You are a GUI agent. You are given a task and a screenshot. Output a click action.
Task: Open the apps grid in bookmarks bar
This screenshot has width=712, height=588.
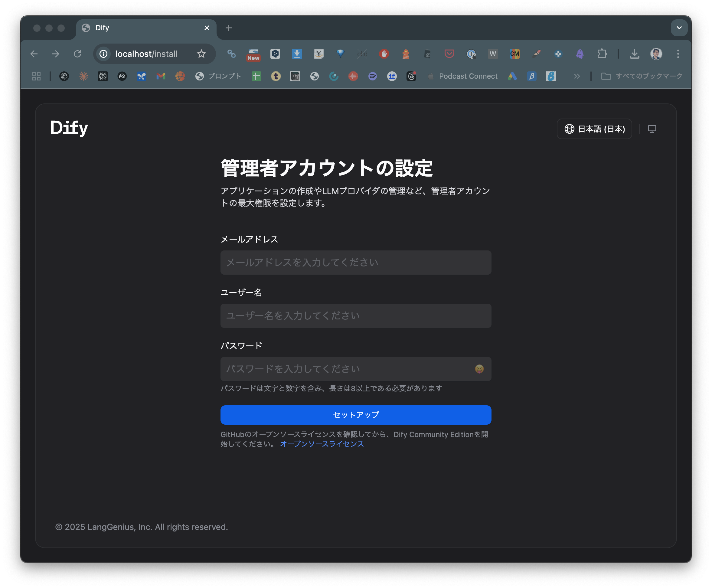tap(36, 76)
